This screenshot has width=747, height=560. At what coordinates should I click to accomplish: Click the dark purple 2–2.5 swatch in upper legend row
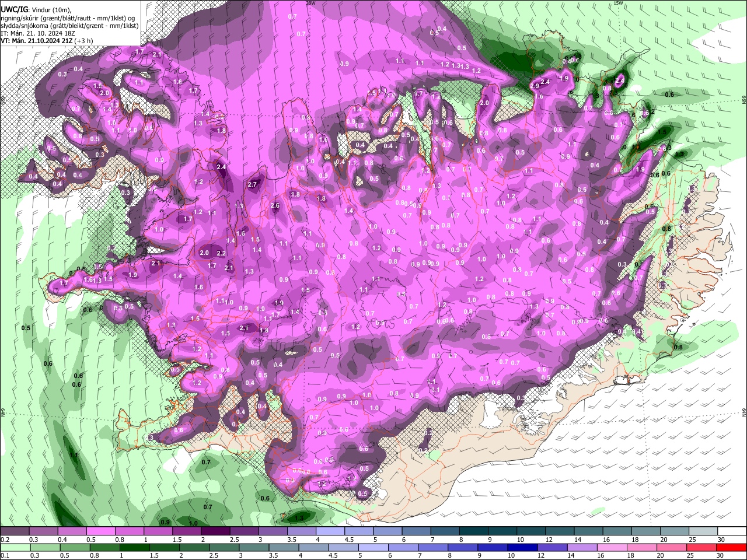(x=215, y=531)
